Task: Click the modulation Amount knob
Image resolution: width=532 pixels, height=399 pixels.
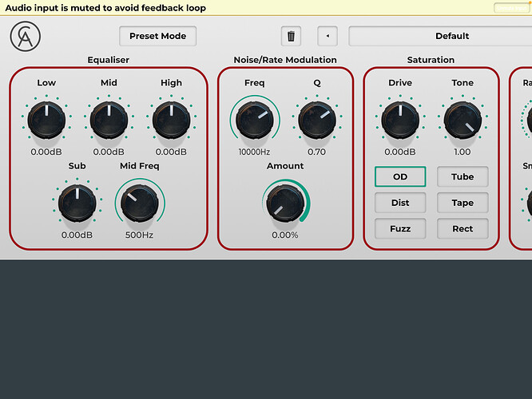Action: (x=286, y=203)
